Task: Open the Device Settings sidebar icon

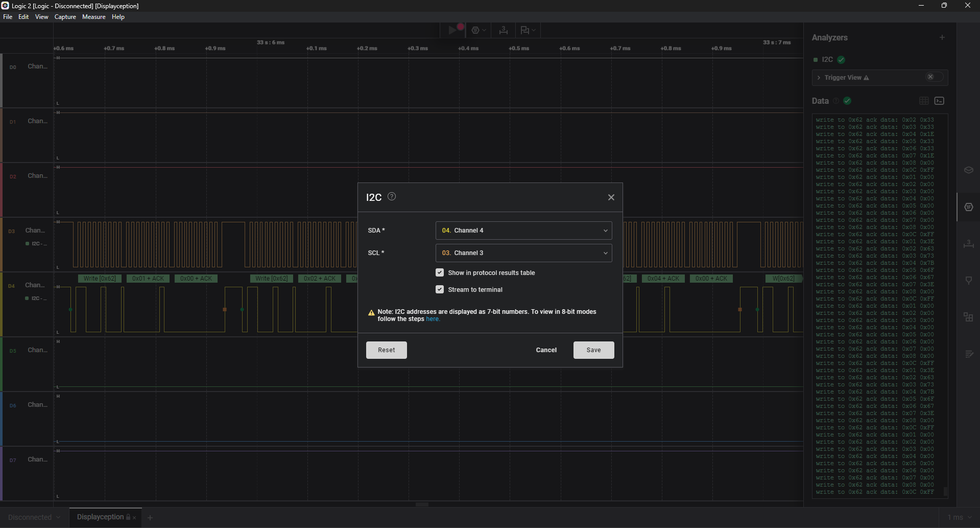Action: 968,170
